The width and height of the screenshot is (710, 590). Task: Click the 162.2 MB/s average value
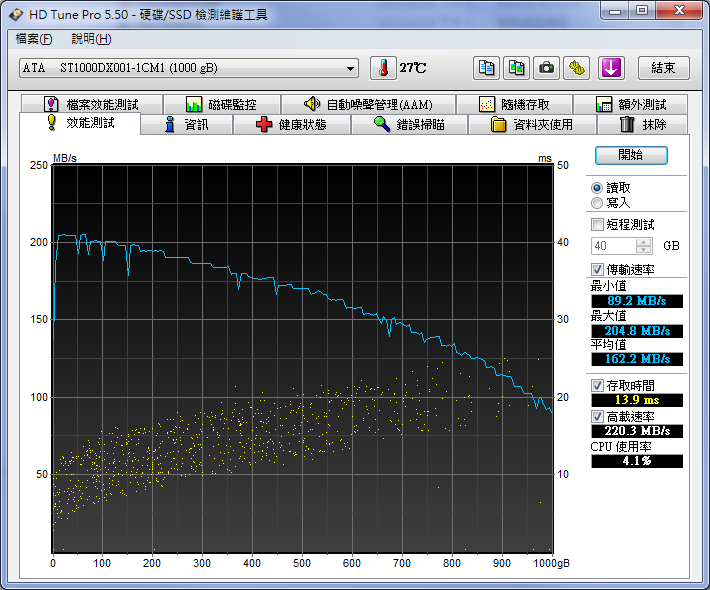[x=637, y=359]
